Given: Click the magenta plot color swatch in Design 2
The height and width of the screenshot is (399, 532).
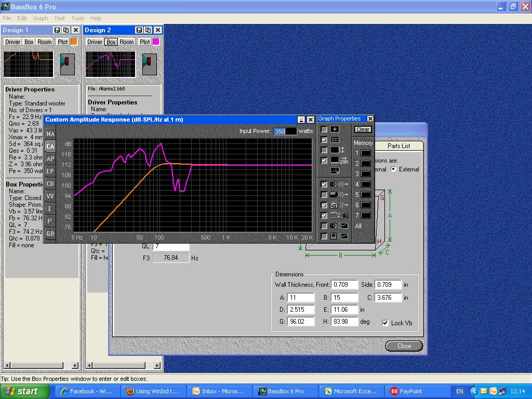Looking at the screenshot, I should (156, 42).
